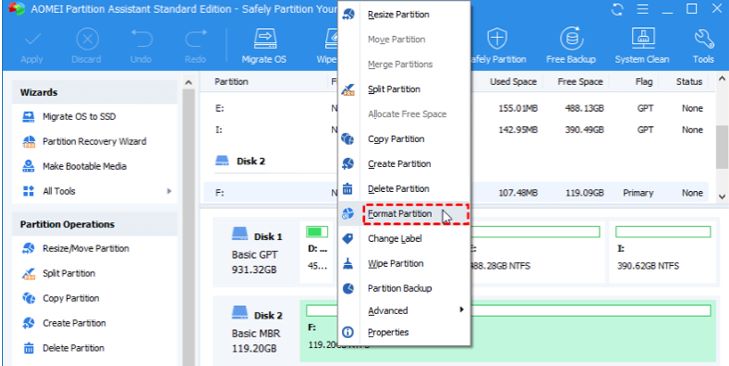Select Make Bootable Media wizard
The image size is (729, 366).
coord(74,166)
